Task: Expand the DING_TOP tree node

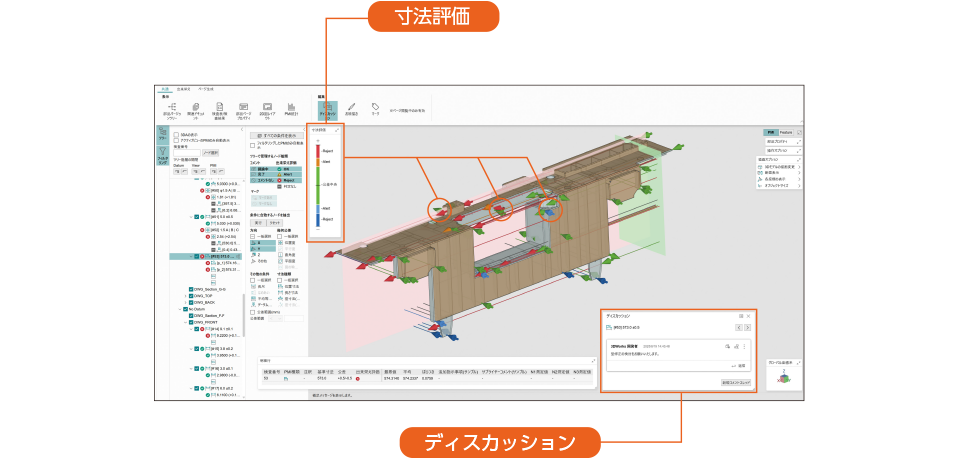Action: [x=184, y=297]
